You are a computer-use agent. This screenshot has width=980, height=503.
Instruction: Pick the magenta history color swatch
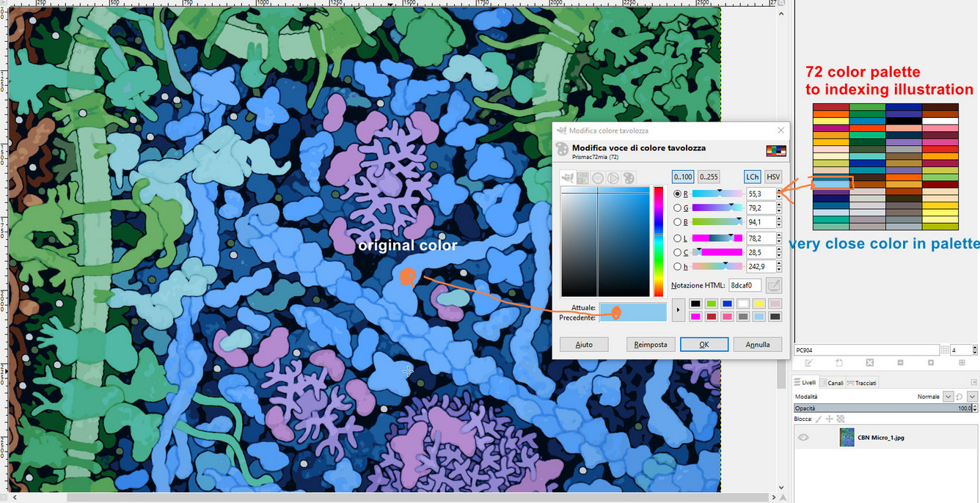(x=695, y=316)
